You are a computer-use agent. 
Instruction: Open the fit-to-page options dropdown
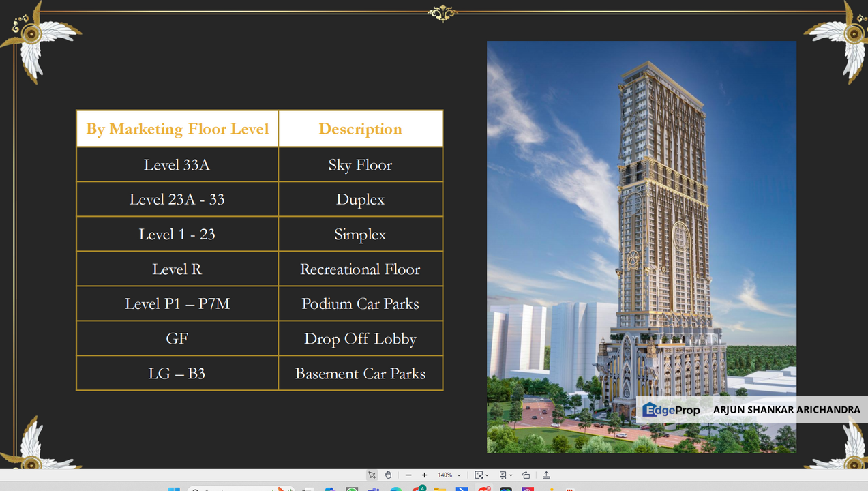tap(481, 475)
